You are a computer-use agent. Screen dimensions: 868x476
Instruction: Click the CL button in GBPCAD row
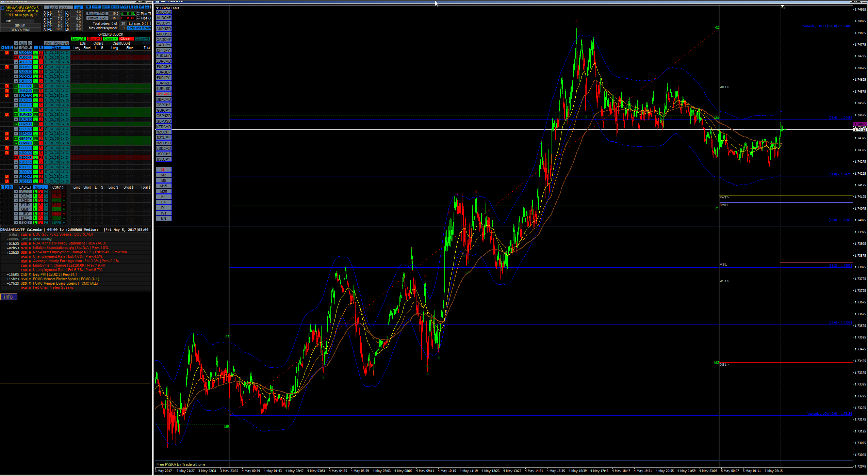point(51,129)
